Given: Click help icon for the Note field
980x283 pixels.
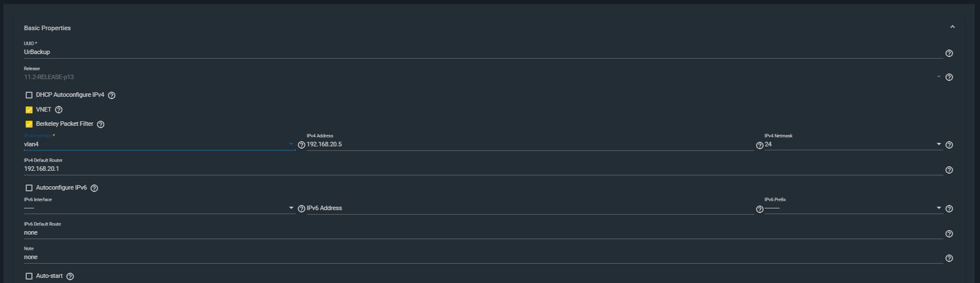Looking at the screenshot, I should pos(949,259).
